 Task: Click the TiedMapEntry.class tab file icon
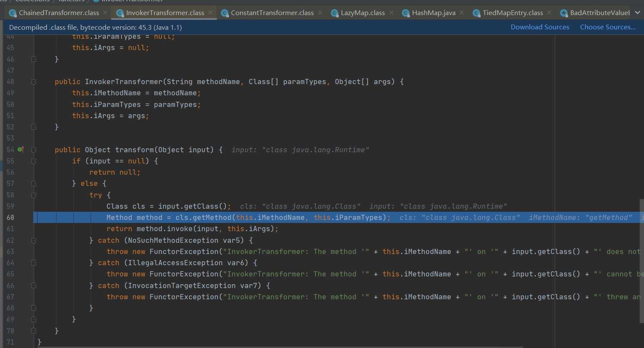(476, 13)
